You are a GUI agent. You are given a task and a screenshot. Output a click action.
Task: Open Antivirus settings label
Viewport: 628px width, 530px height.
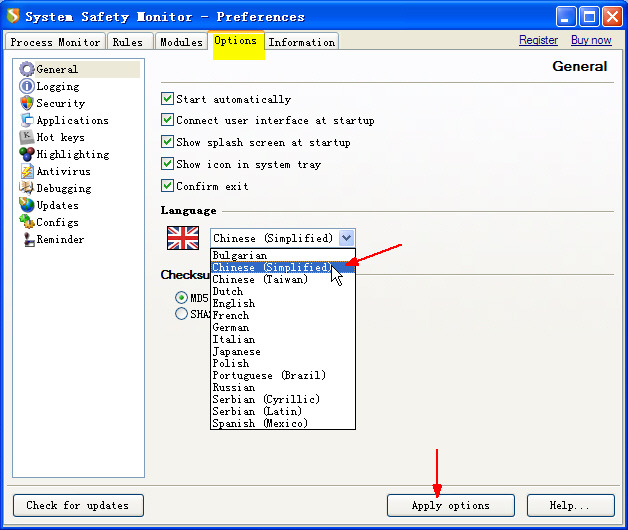pos(64,171)
